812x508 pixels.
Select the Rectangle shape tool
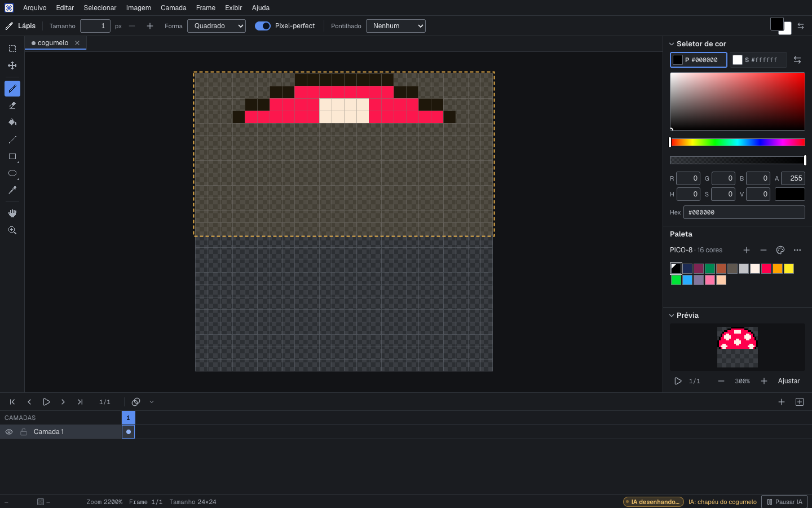click(12, 156)
